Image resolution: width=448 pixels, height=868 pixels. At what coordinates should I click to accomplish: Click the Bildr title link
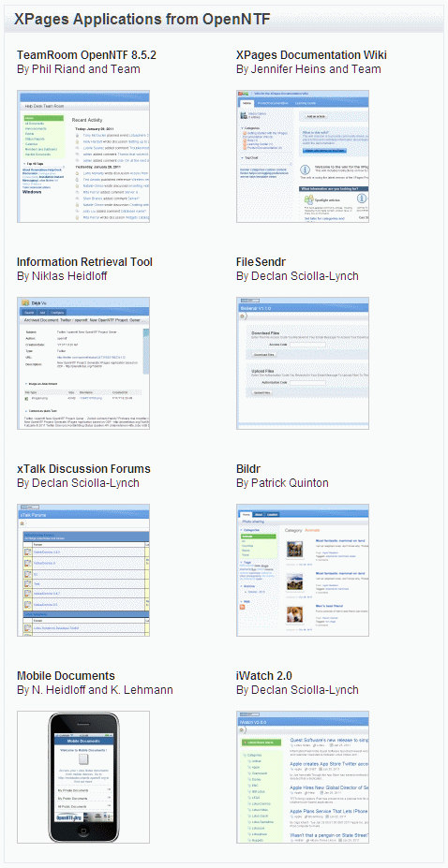point(248,469)
